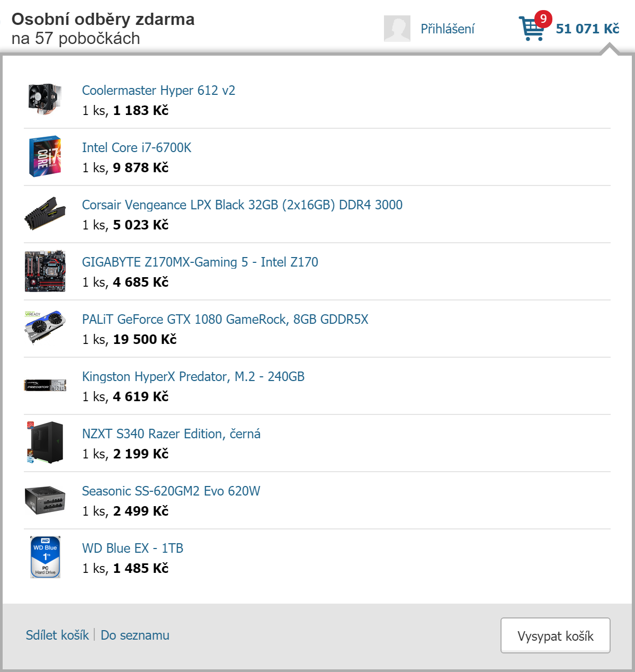Empty the cart with Vysypat košík

coord(556,635)
